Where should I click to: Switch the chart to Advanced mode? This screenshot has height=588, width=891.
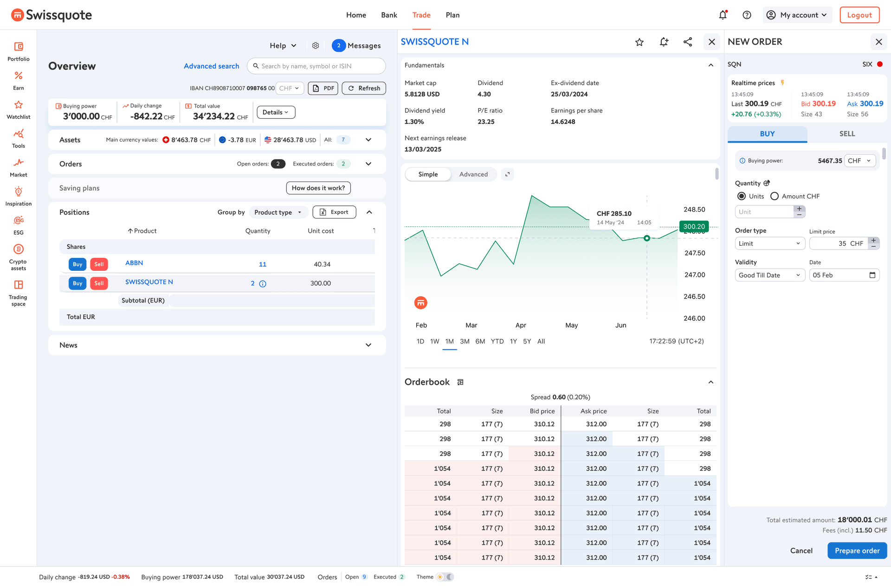[474, 174]
